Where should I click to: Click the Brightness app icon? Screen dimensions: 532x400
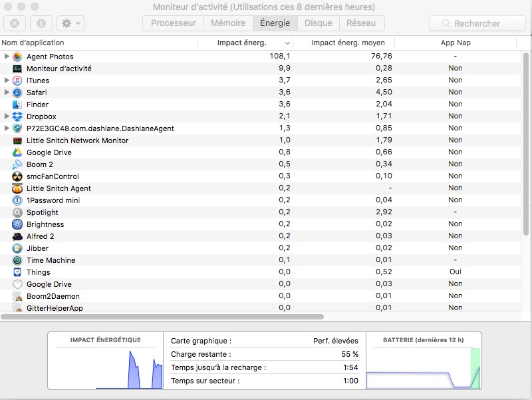tap(17, 224)
